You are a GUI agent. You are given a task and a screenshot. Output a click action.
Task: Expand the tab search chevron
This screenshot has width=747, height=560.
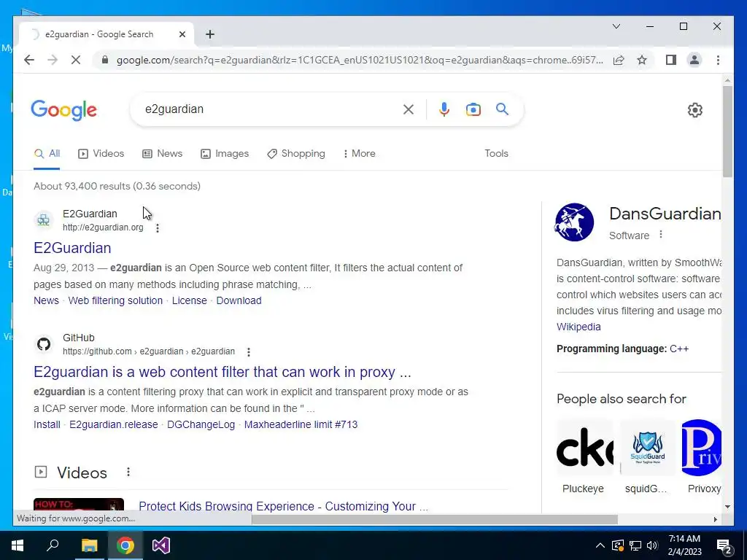point(616,26)
